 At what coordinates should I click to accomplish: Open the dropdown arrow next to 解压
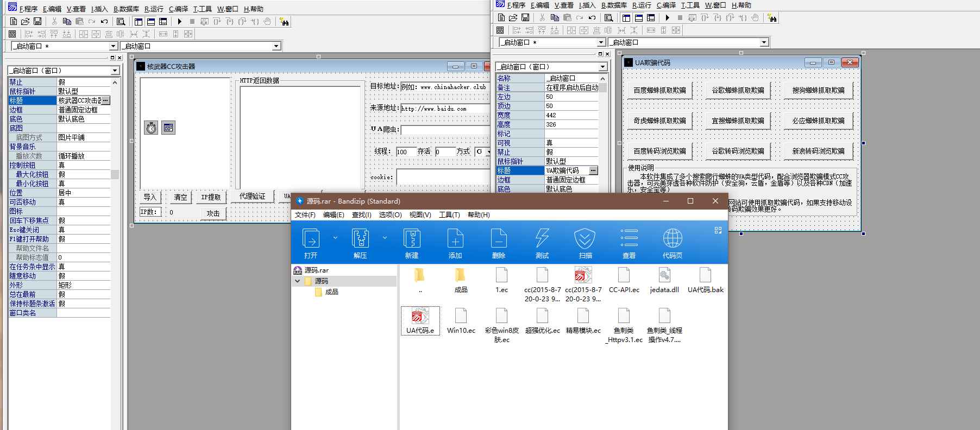click(x=385, y=238)
